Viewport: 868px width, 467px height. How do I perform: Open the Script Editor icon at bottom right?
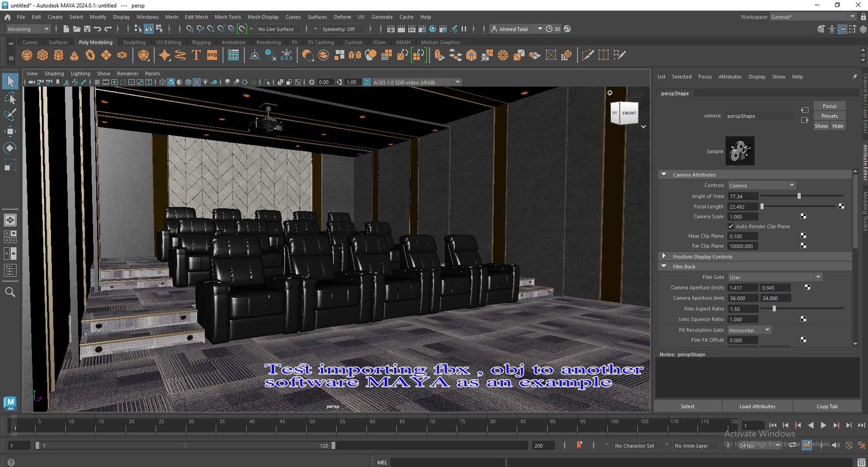(x=861, y=462)
